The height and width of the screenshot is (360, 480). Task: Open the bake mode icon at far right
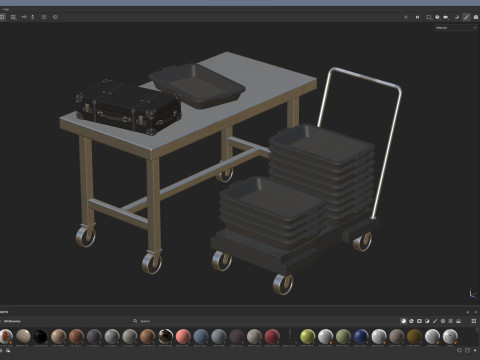(476, 17)
